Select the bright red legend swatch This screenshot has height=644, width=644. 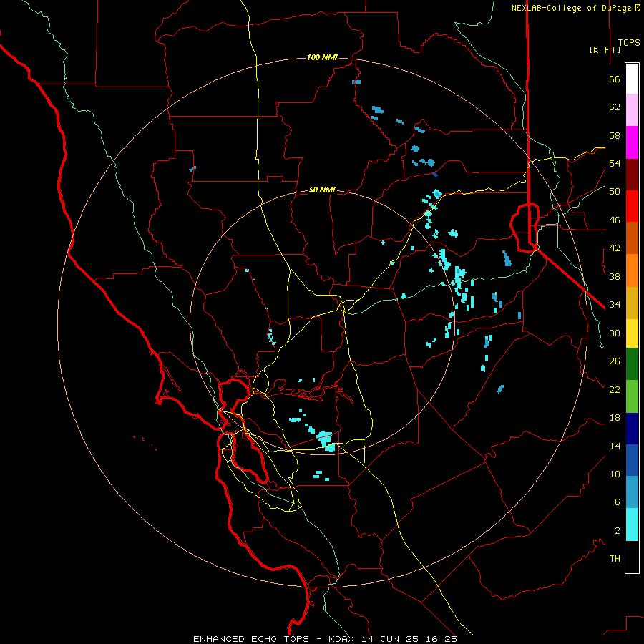coord(632,206)
